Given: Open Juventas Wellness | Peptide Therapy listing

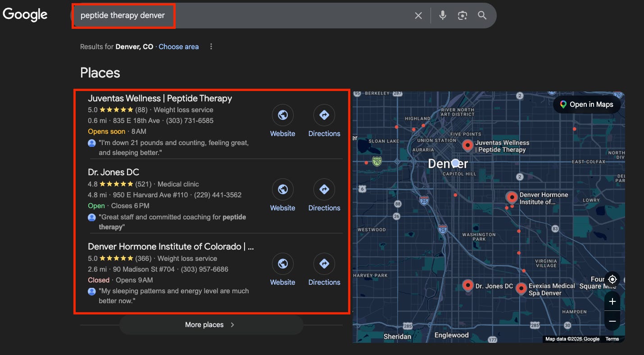Looking at the screenshot, I should tap(160, 98).
